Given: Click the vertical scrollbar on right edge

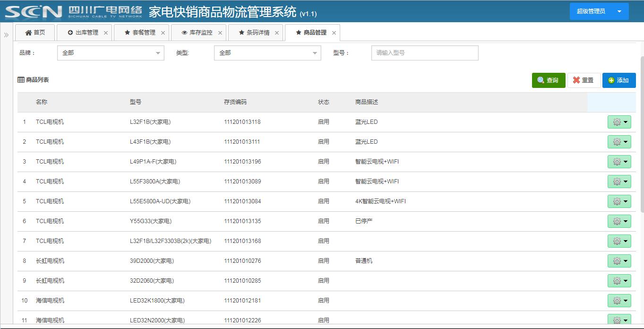Looking at the screenshot, I should (x=641, y=142).
